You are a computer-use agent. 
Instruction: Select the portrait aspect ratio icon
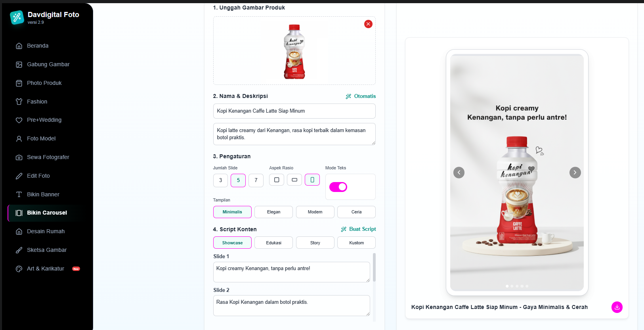pos(312,180)
